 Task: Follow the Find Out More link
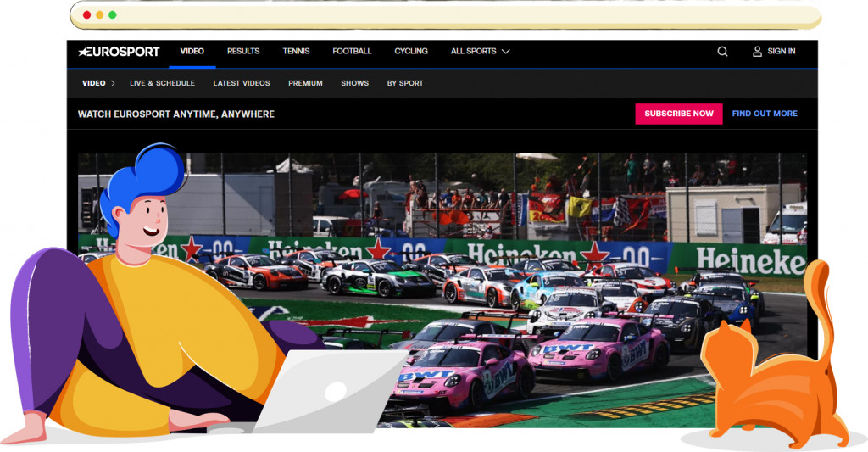click(x=765, y=114)
